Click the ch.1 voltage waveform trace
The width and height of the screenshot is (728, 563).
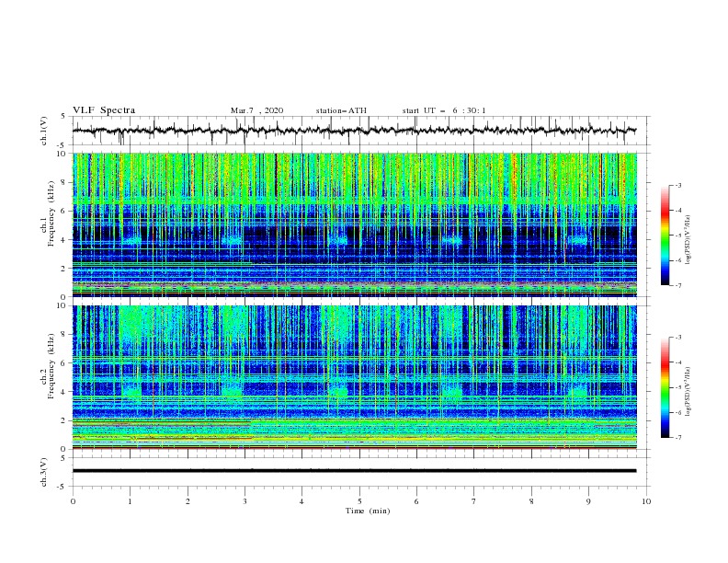tap(354, 131)
